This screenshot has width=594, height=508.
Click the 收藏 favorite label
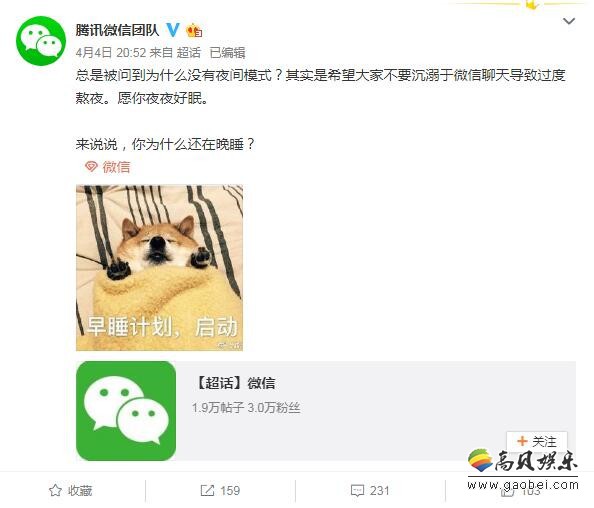80,491
